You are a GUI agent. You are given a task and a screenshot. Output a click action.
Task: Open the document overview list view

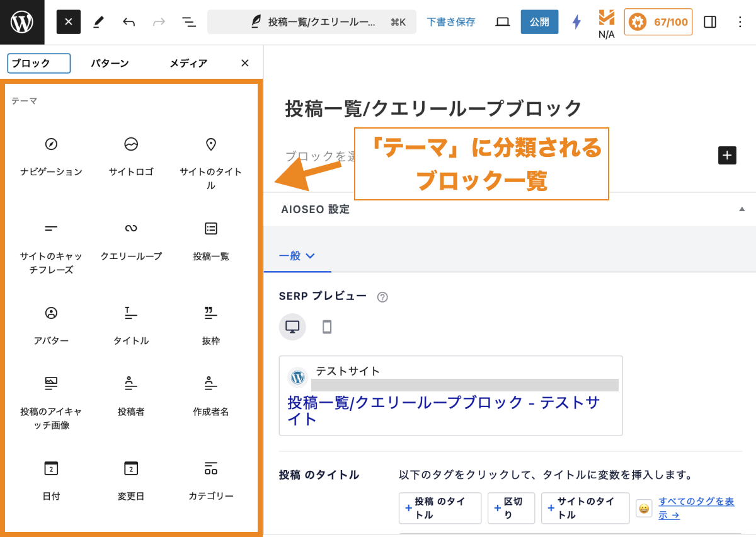tap(188, 21)
